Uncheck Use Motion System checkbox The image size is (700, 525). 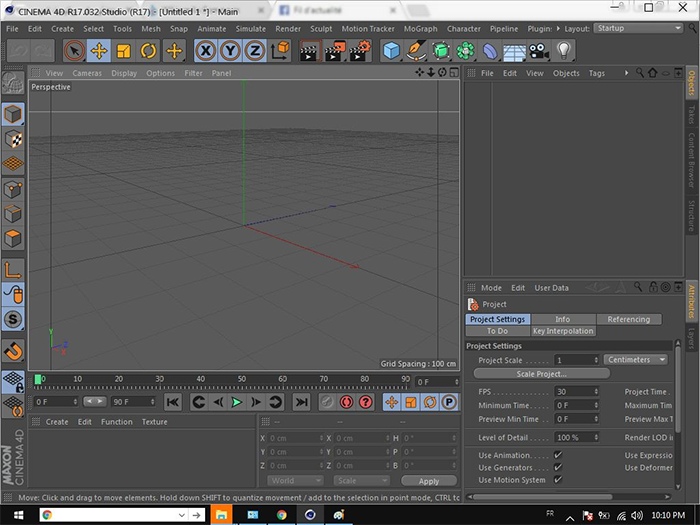click(x=558, y=480)
